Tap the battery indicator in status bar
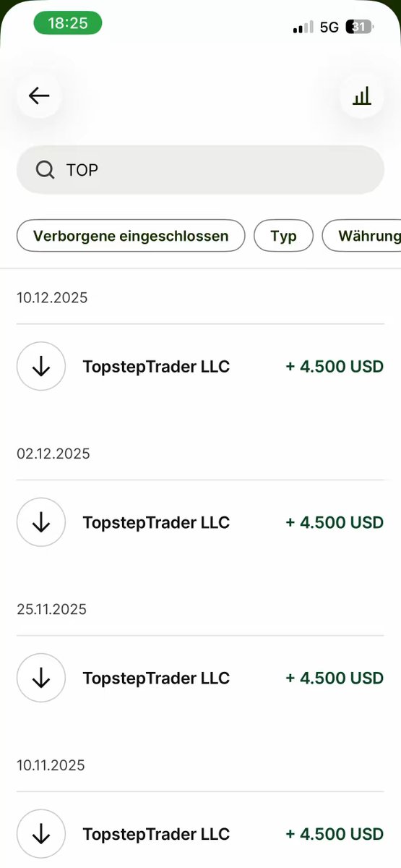This screenshot has height=868, width=401. point(360,27)
